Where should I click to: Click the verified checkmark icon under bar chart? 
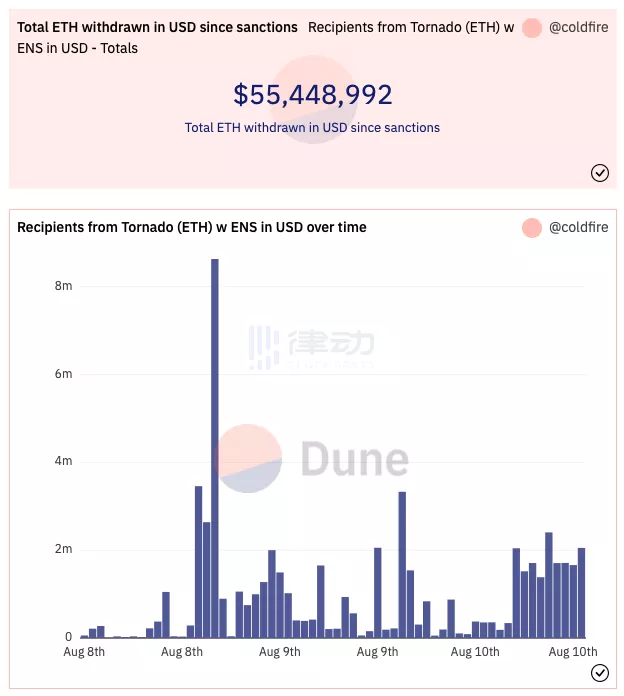(x=600, y=673)
